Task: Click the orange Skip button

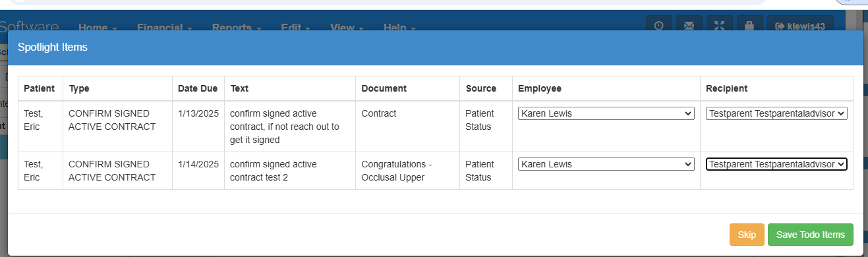Action: (x=747, y=235)
